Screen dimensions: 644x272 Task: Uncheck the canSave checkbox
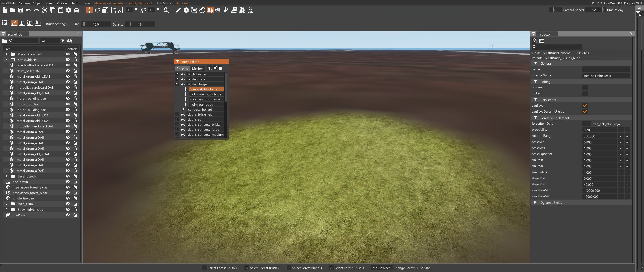click(585, 106)
